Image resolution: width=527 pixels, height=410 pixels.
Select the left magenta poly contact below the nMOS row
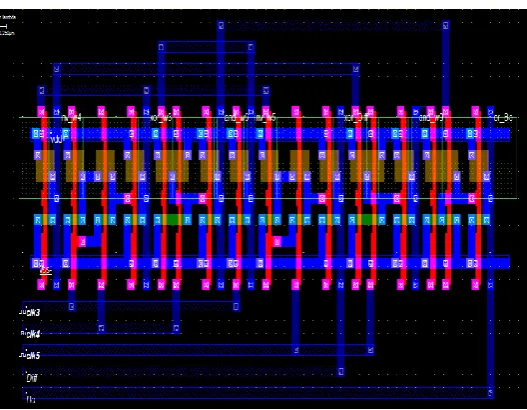click(82, 241)
